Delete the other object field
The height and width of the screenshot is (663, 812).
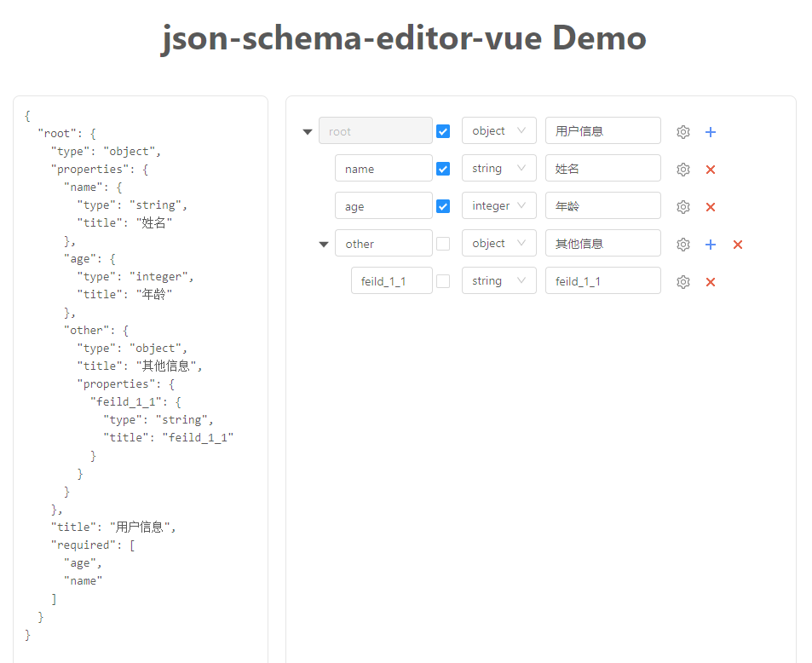[738, 245]
